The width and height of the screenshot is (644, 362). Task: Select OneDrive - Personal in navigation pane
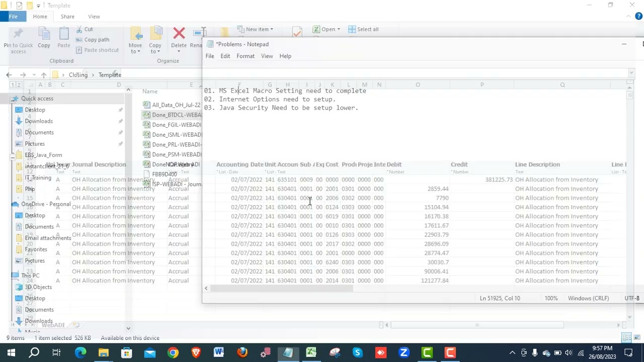pyautogui.click(x=46, y=204)
